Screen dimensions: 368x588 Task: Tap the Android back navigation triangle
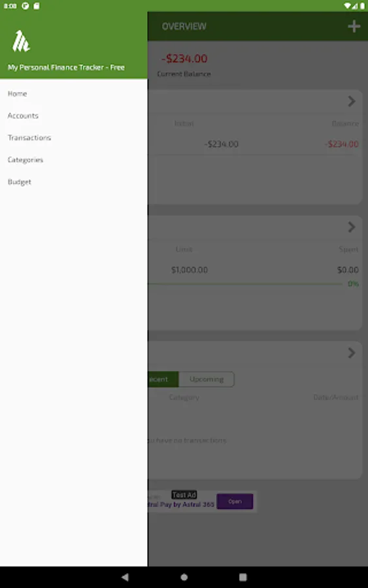click(125, 577)
